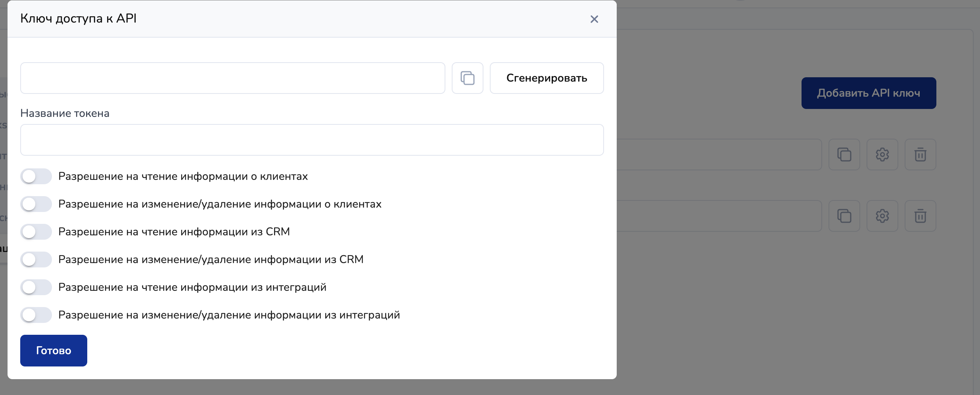The height and width of the screenshot is (395, 980).
Task: Click the first API key field in background list
Action: click(719, 155)
